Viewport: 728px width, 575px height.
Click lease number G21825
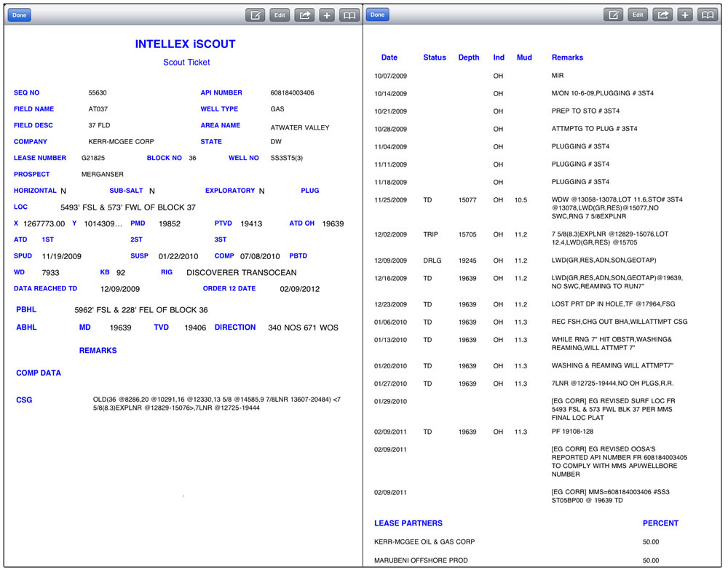pos(93,158)
